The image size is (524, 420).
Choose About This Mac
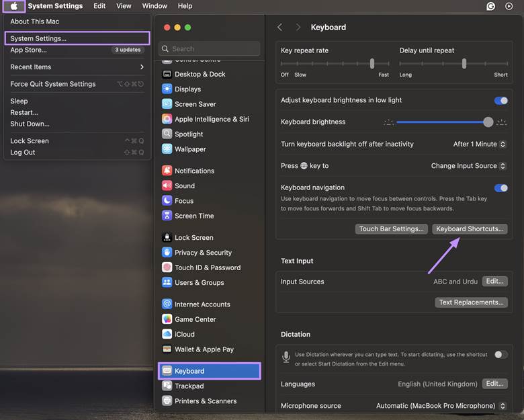(x=35, y=22)
